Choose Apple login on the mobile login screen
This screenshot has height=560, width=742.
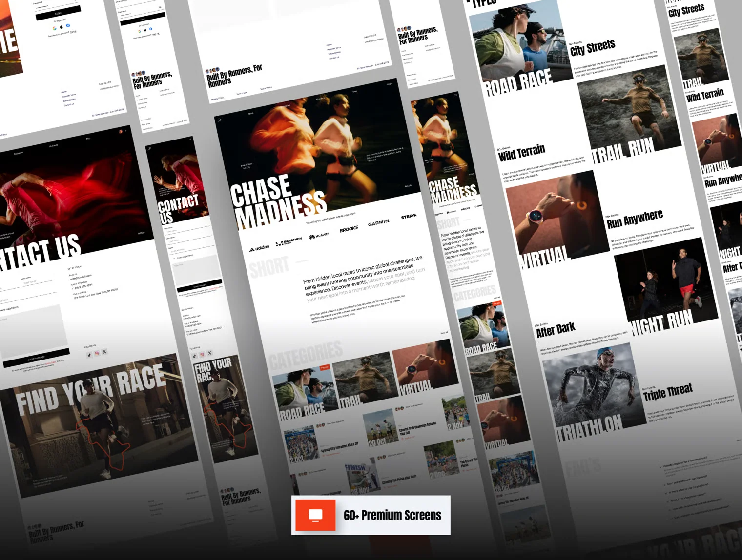[145, 30]
